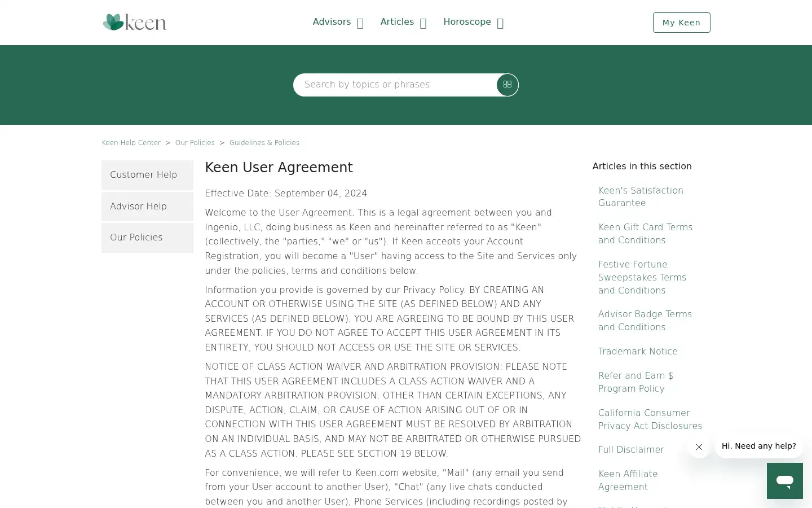Open the Horoscope menu

pyautogui.click(x=467, y=22)
